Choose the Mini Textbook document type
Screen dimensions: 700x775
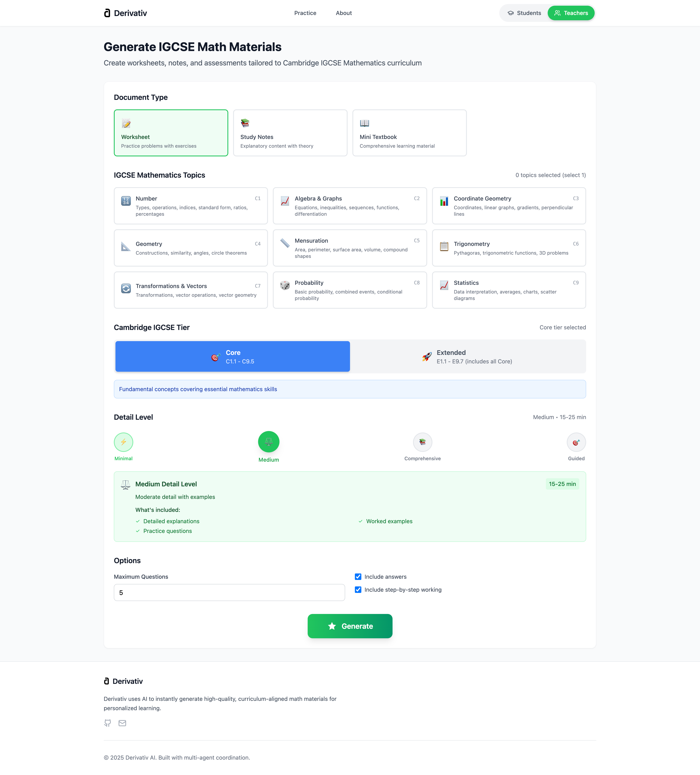[409, 133]
